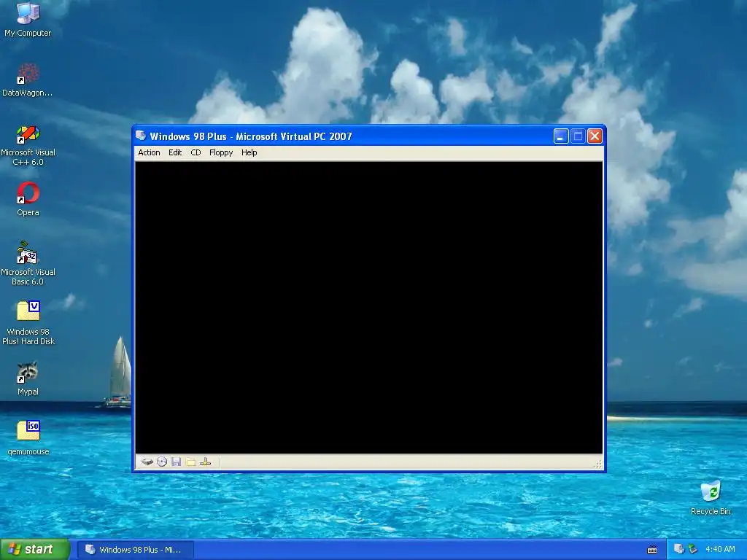This screenshot has width=747, height=560.
Task: Click inside the black virtual machine display
Action: (x=368, y=308)
